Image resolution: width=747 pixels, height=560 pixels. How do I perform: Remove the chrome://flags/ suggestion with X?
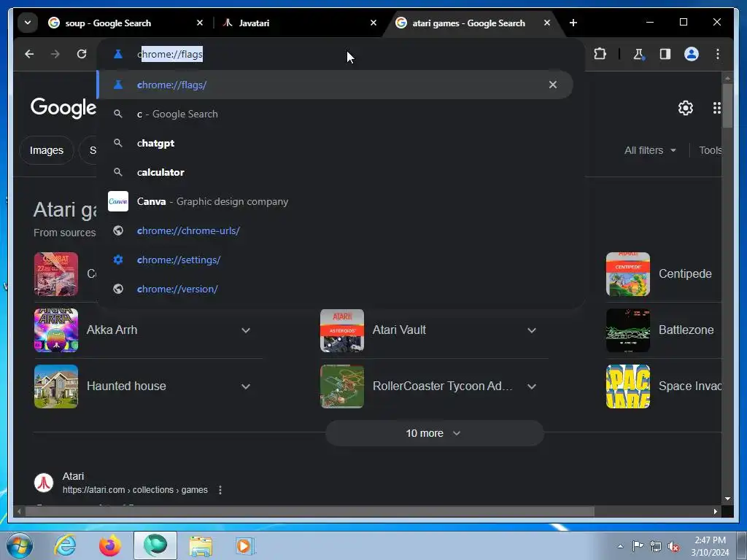[553, 85]
